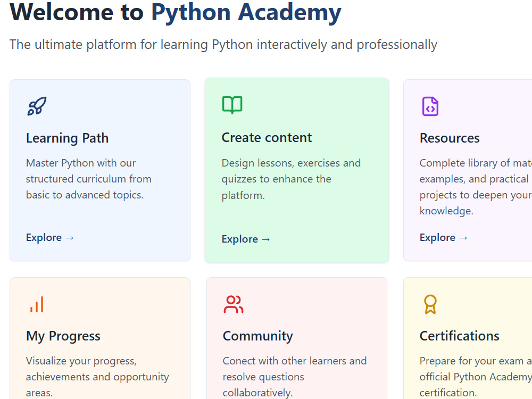Viewport: 532px width, 399px height.
Task: Open the Community card heading
Action: (x=258, y=336)
